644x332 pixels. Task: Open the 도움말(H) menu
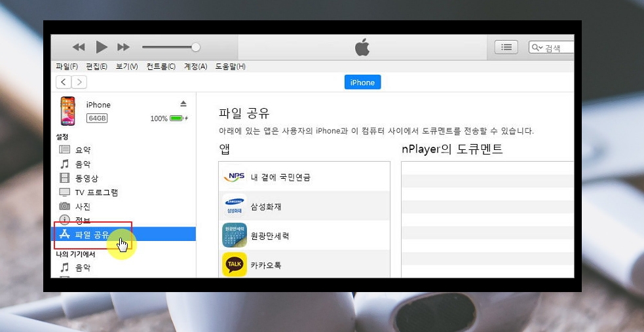pyautogui.click(x=230, y=67)
